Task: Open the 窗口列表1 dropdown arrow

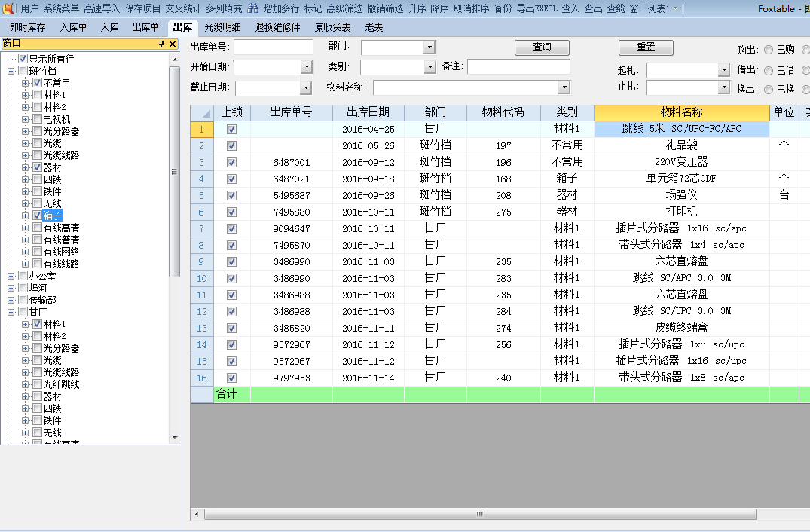Action: pos(675,8)
